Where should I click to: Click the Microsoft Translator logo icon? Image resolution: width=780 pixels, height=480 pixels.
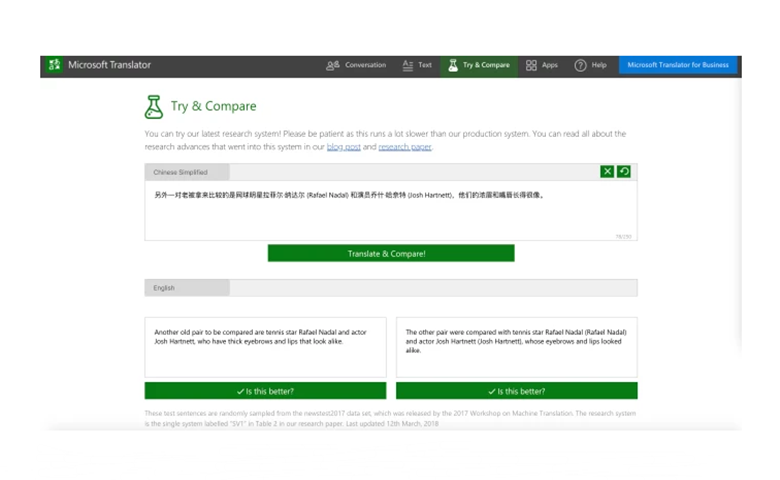pyautogui.click(x=54, y=65)
